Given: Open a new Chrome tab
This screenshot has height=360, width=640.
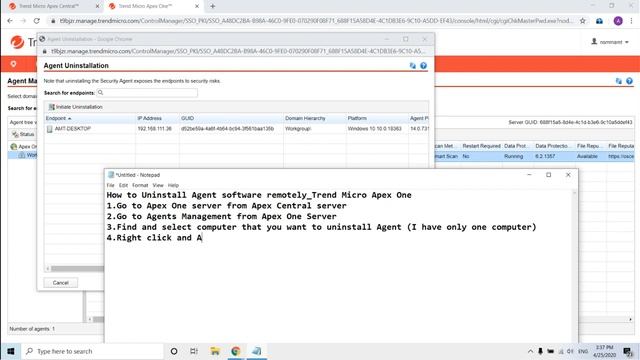Looking at the screenshot, I should (x=213, y=7).
